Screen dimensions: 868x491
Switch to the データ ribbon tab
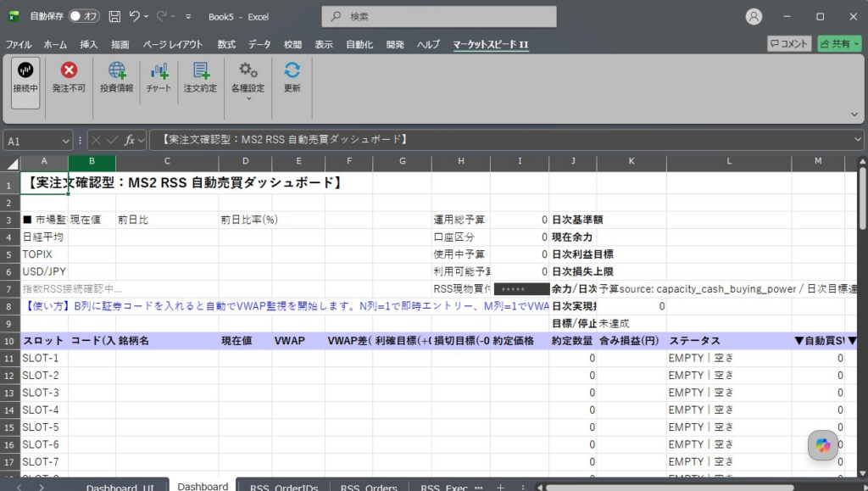tap(259, 44)
